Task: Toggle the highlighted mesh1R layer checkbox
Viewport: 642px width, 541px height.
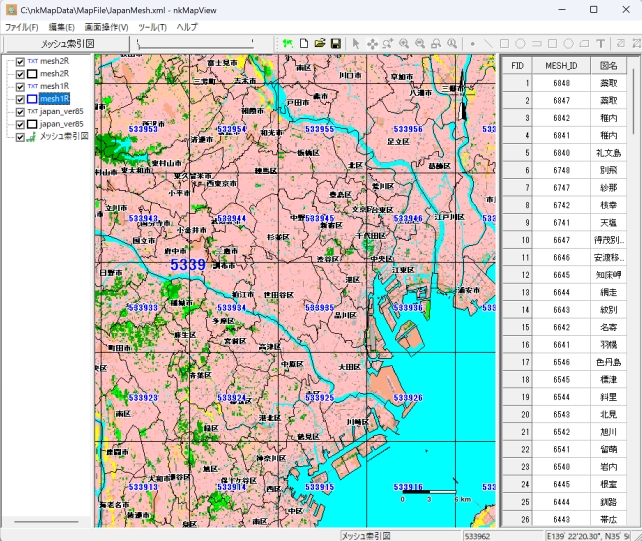Action: (x=20, y=99)
